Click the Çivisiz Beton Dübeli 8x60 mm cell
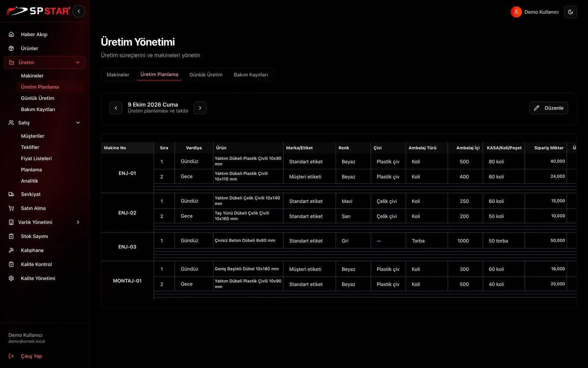The height and width of the screenshot is (368, 588). tap(248, 241)
